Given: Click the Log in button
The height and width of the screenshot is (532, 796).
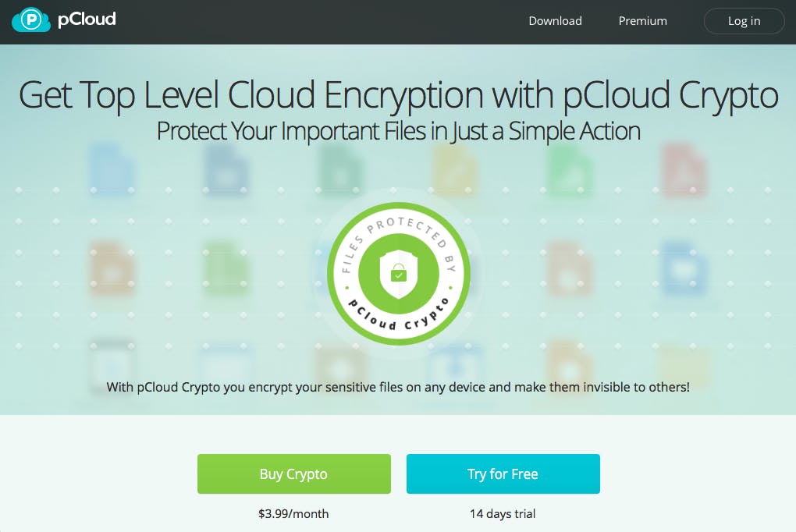Looking at the screenshot, I should click(744, 21).
